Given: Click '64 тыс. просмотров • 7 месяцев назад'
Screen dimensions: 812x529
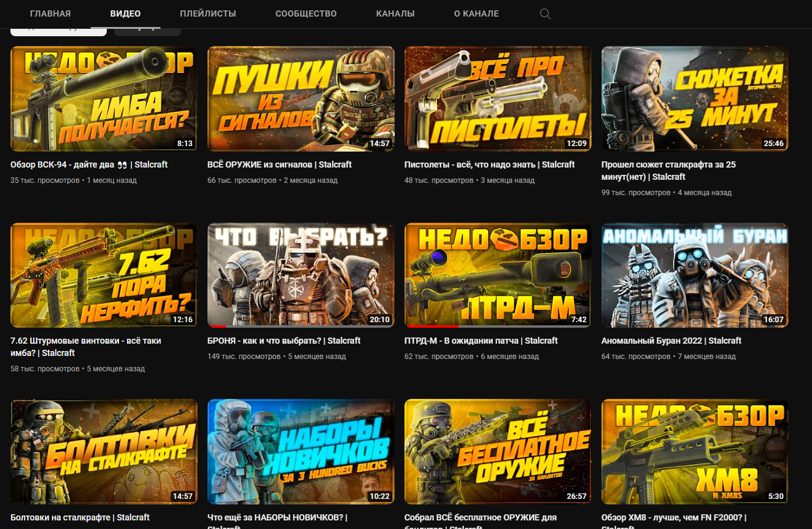Looking at the screenshot, I should [668, 357].
